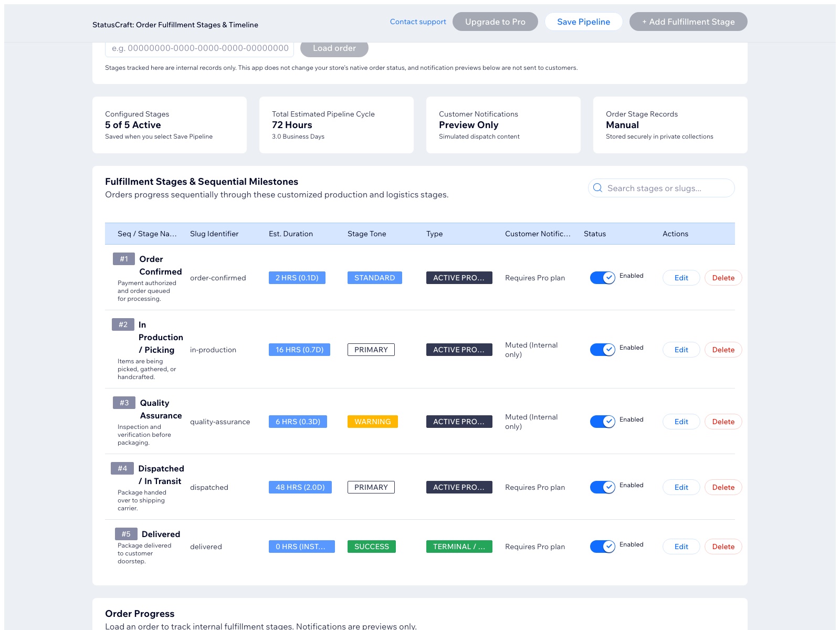Click the Est. Duration column header
840x630 pixels.
click(x=291, y=234)
